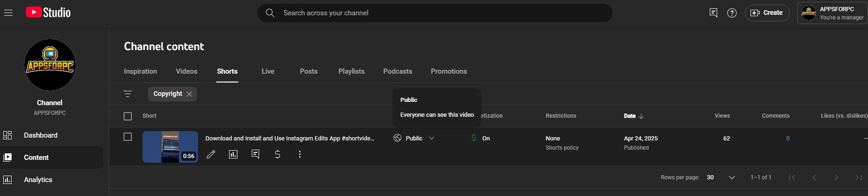Screen dimensions: 868x196
Task: Go to first page arrow
Action: (792, 177)
